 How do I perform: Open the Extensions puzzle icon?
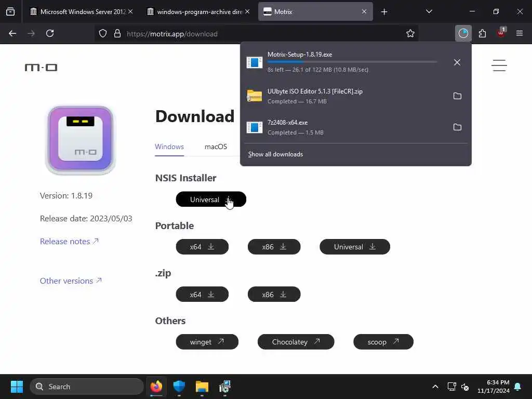[482, 33]
